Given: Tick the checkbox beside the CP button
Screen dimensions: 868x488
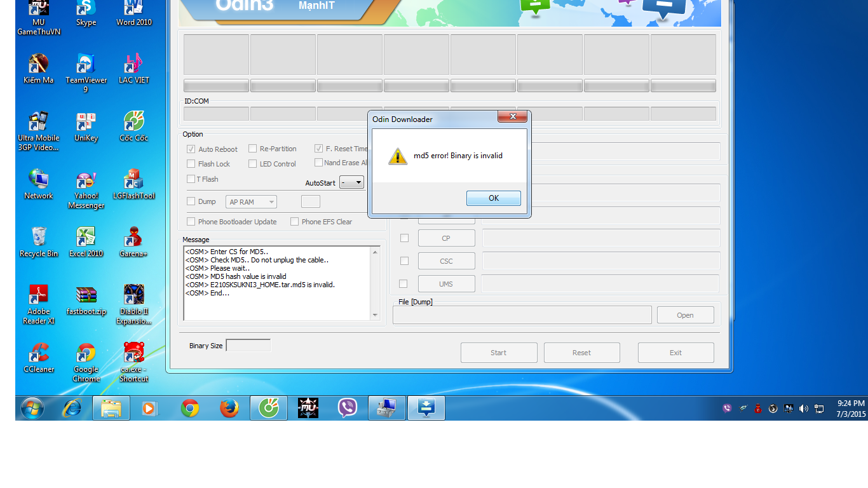Looking at the screenshot, I should 404,238.
